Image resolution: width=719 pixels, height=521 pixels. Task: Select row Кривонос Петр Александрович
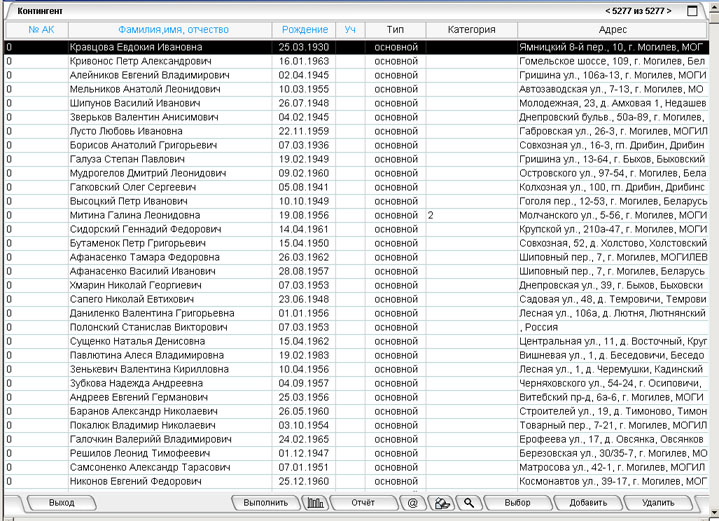coord(356,61)
